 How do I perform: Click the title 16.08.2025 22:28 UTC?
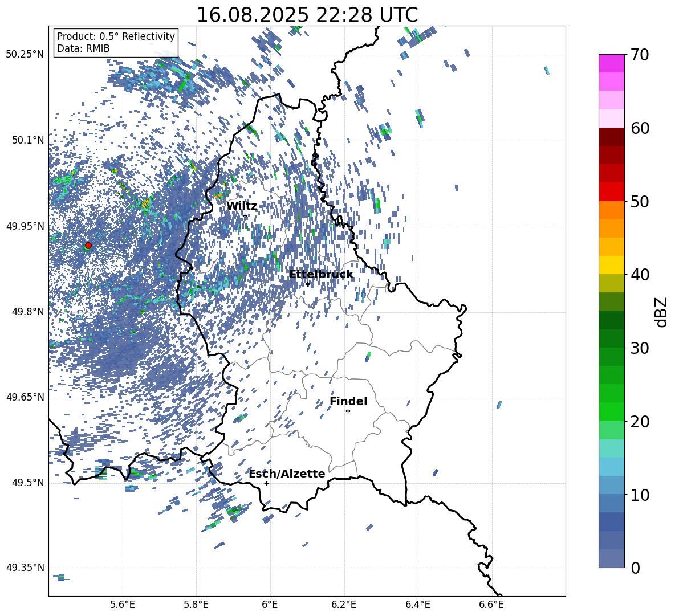pos(307,15)
